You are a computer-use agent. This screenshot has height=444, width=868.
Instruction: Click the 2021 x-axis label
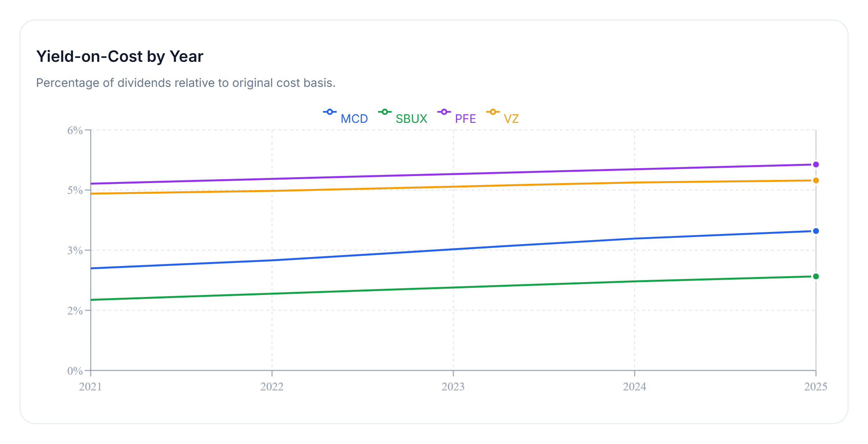[x=90, y=387]
